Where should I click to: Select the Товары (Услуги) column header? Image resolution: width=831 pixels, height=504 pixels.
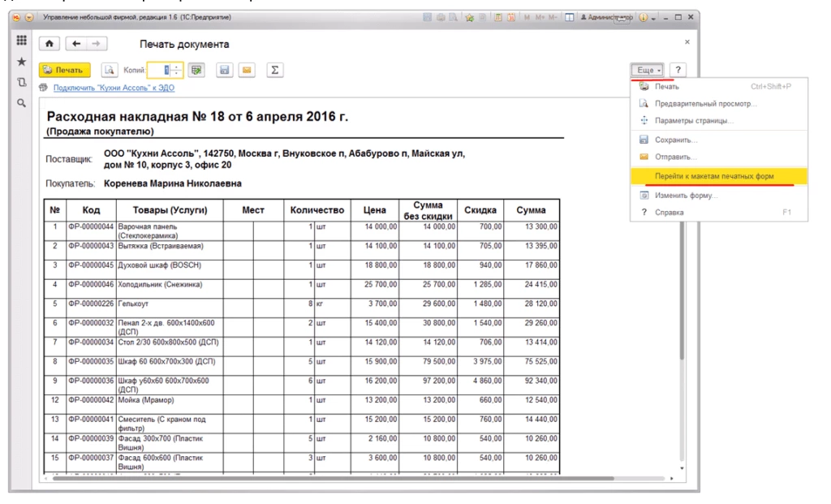[170, 210]
